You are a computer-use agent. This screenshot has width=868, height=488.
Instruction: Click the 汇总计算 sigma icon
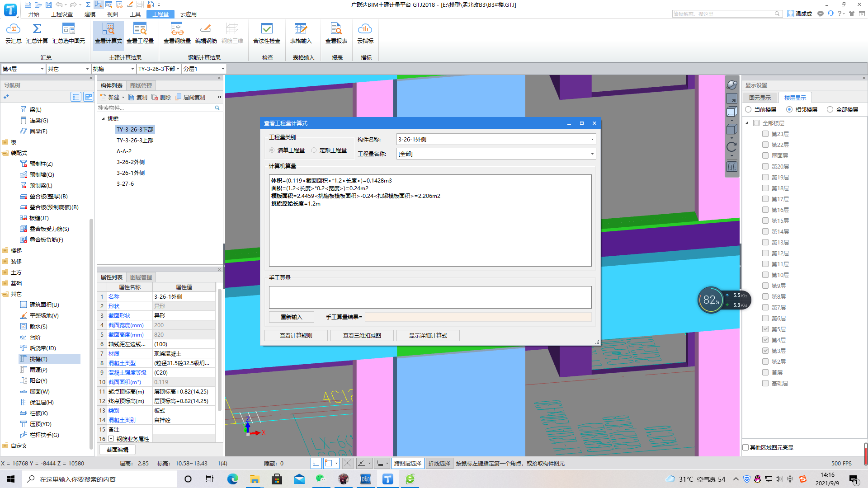[37, 29]
